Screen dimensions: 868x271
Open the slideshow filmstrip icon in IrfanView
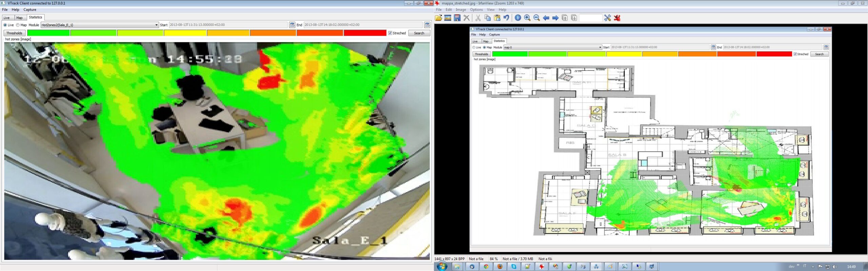(x=448, y=18)
